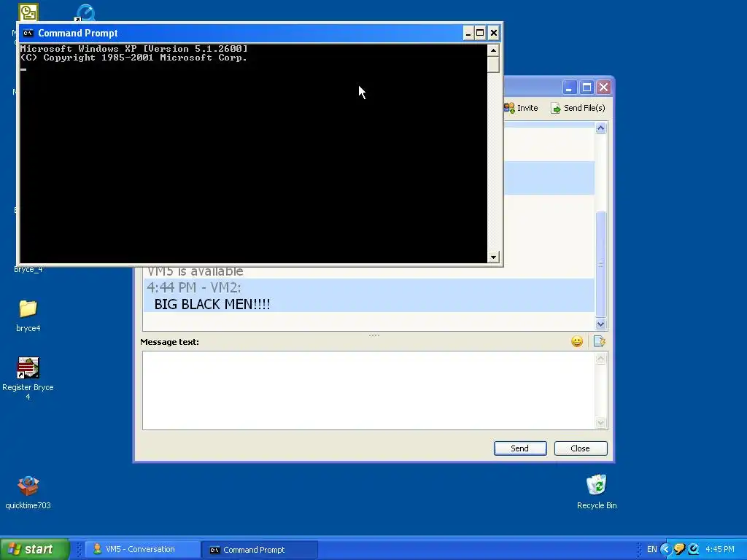This screenshot has height=560, width=747.
Task: Click the Command Prompt title bar text
Action: [77, 33]
